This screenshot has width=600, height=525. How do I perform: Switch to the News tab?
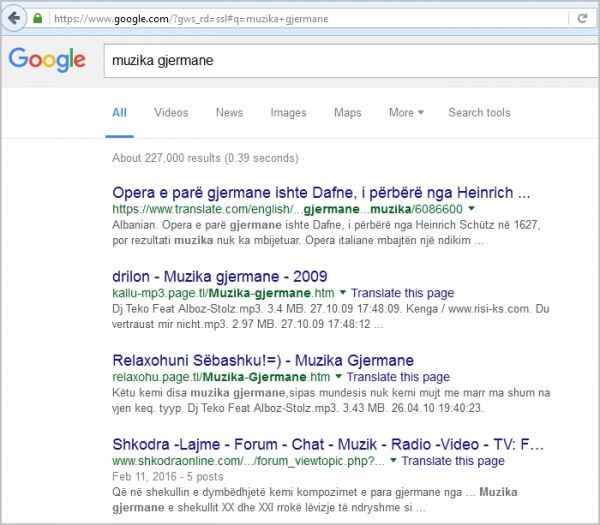pos(229,112)
